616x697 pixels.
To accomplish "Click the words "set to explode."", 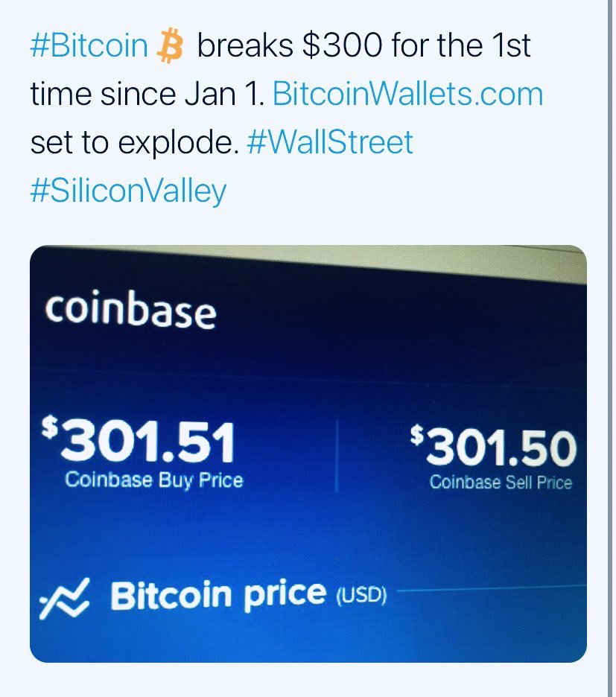I will pyautogui.click(x=134, y=142).
